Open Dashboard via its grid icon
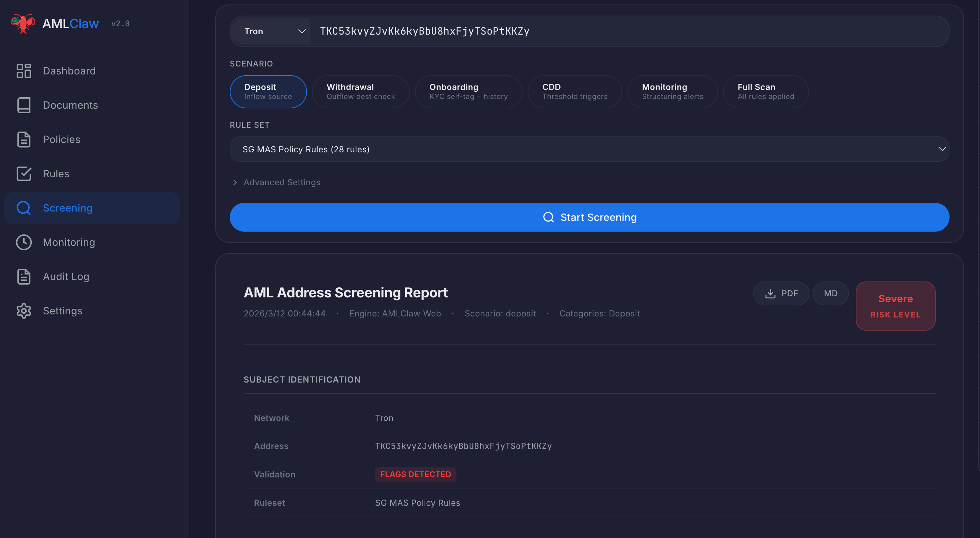Screen dimensions: 980x538 (24, 71)
